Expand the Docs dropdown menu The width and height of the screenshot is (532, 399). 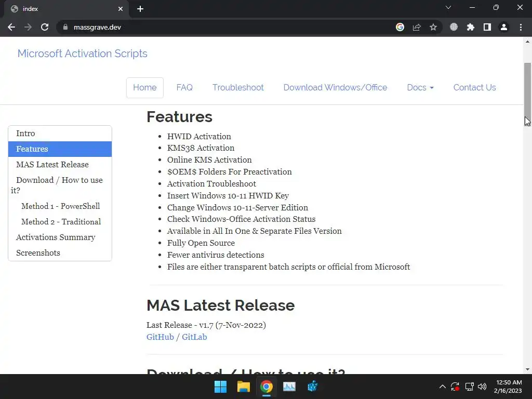tap(420, 87)
